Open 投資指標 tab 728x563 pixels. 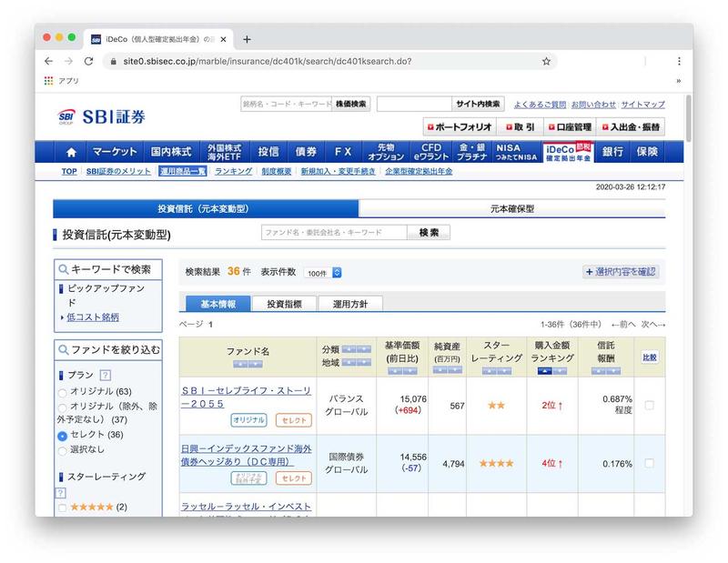point(284,304)
